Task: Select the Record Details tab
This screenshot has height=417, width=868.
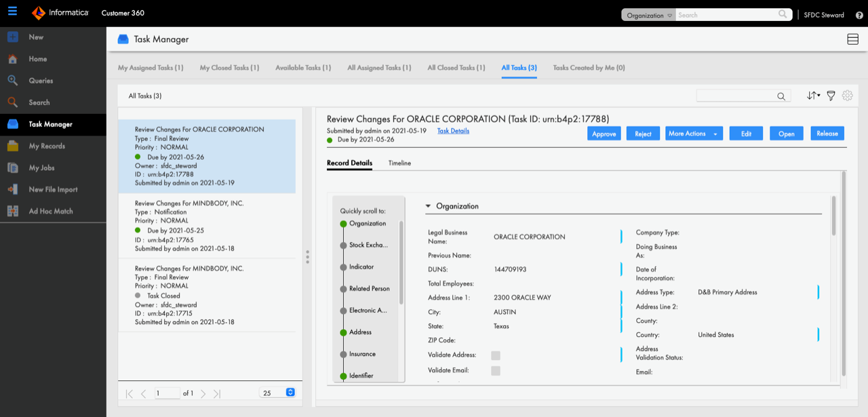Action: click(349, 163)
